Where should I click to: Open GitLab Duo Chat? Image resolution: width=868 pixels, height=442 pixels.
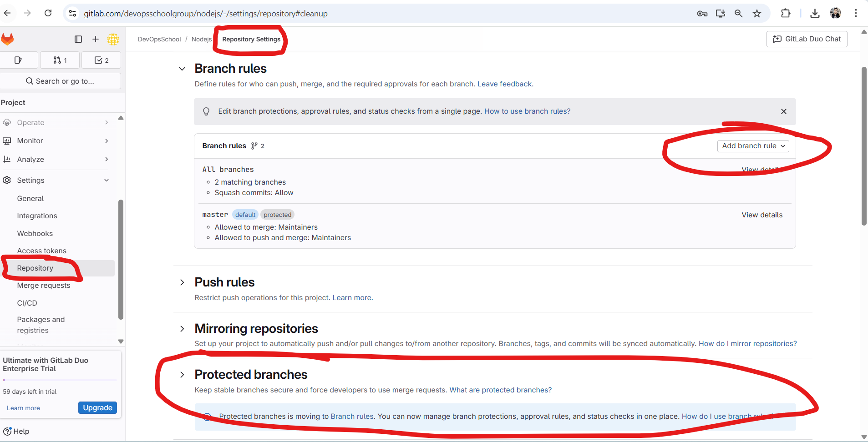click(x=807, y=39)
